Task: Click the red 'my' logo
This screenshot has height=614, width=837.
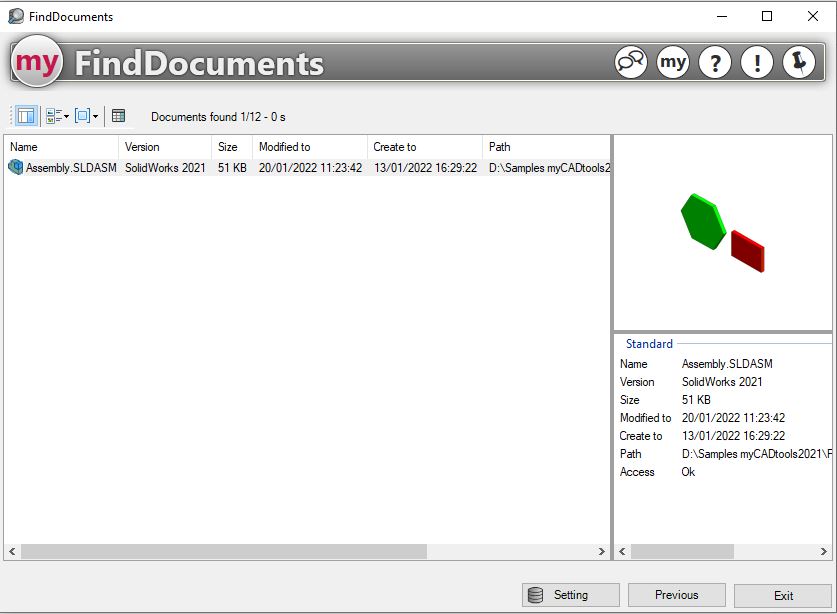Action: (37, 63)
